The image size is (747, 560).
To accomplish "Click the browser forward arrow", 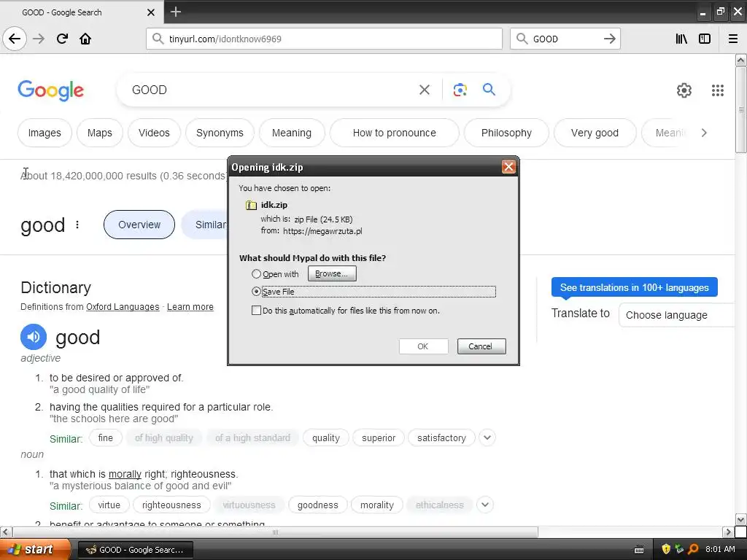I will (39, 39).
